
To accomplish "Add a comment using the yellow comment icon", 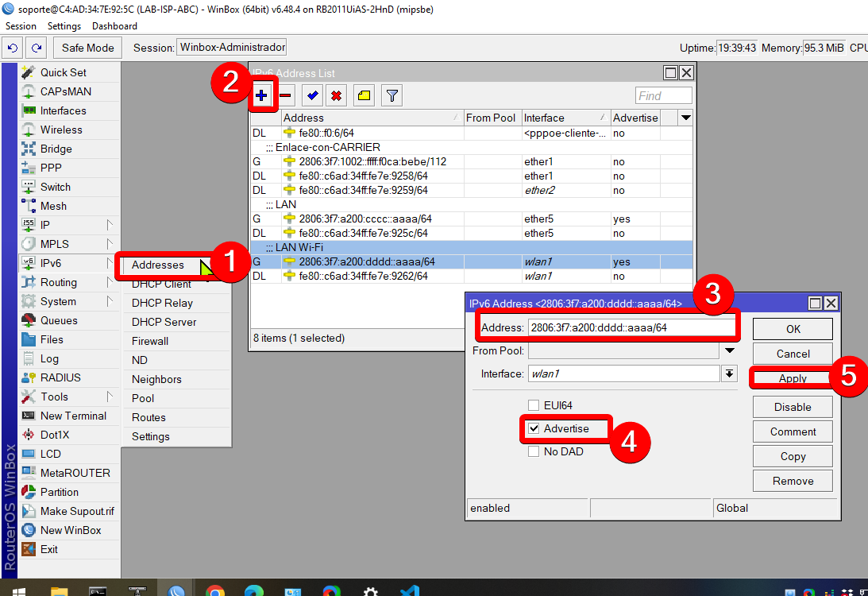I will tap(365, 95).
